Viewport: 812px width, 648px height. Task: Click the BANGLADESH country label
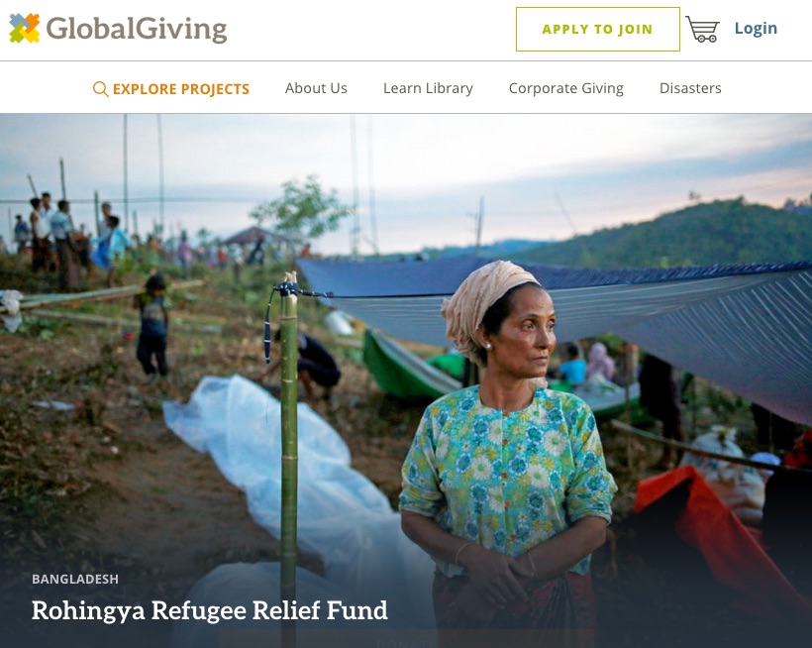[75, 579]
